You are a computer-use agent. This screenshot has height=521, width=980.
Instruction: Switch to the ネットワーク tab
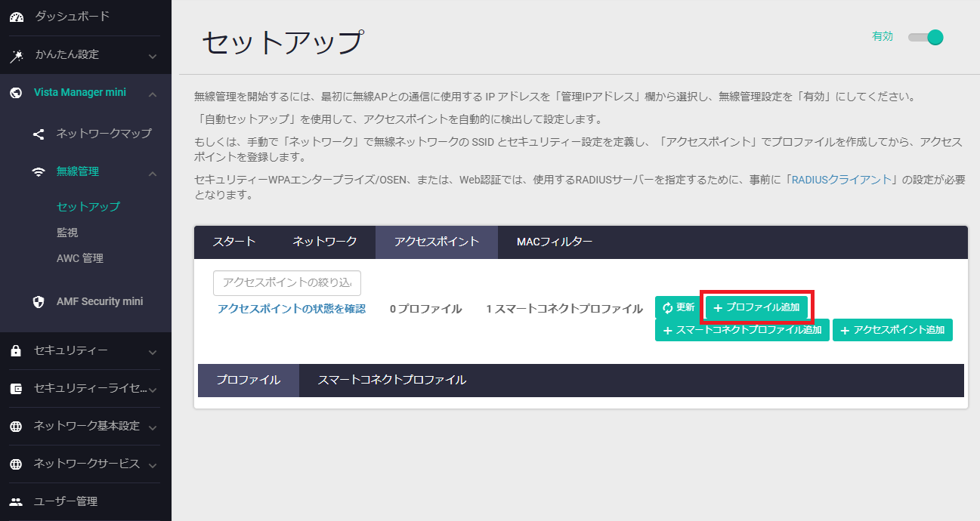point(325,242)
